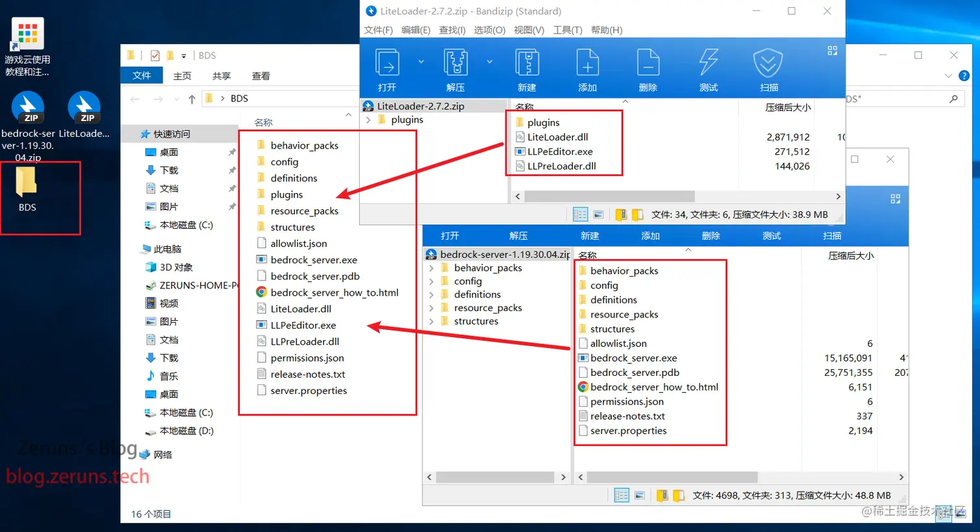Switch to View tab in Explorer ribbon

point(261,76)
